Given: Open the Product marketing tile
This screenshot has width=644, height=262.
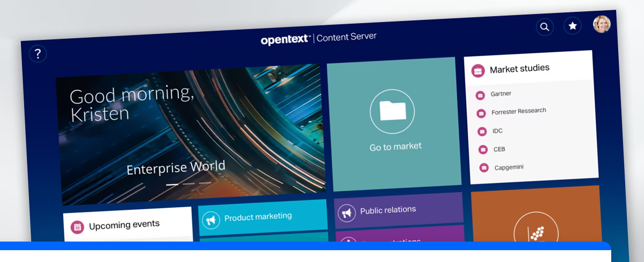Looking at the screenshot, I should (263, 217).
